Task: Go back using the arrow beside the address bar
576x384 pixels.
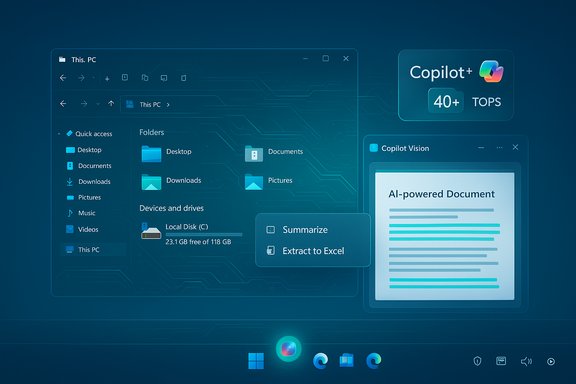Action: 63,104
